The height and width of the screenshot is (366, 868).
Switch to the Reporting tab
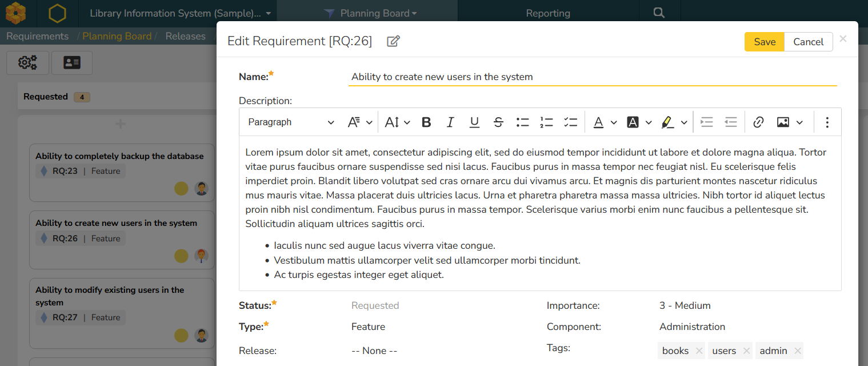tap(547, 13)
